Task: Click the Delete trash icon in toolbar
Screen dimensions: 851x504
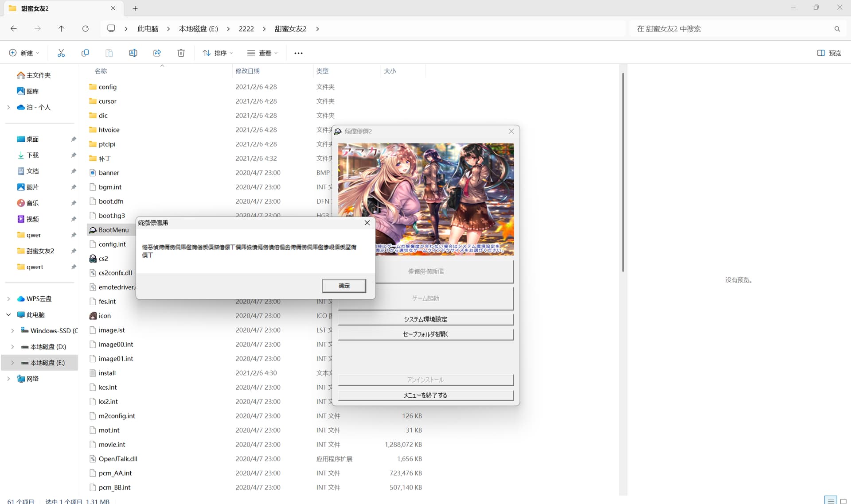Action: pos(181,53)
